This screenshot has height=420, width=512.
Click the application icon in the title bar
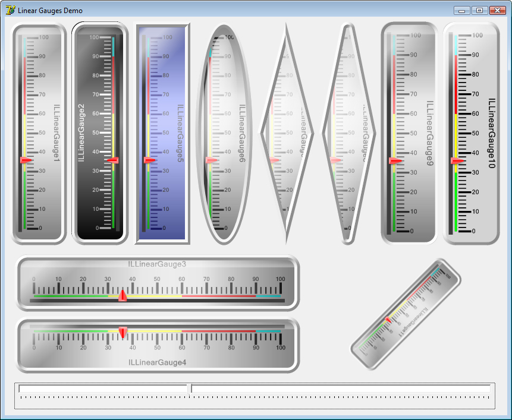pyautogui.click(x=10, y=10)
